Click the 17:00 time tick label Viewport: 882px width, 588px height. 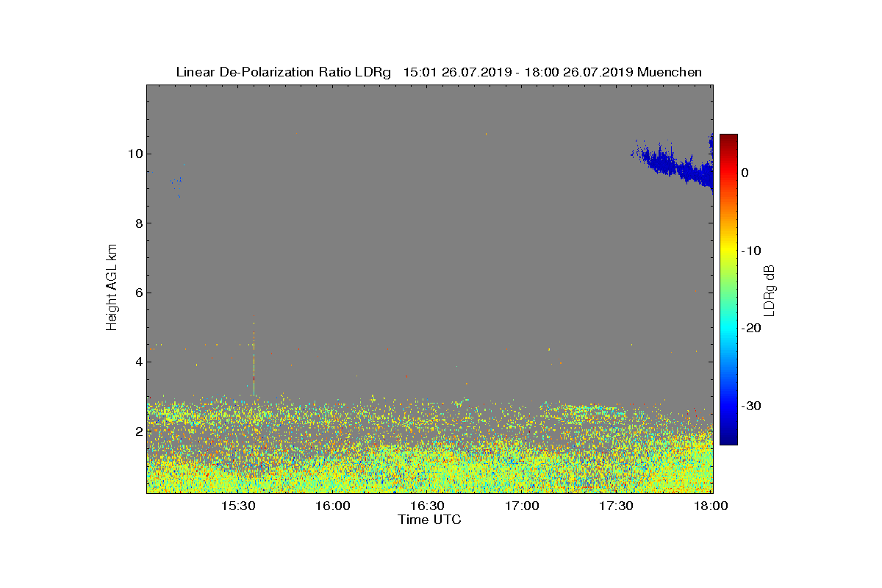tap(522, 506)
